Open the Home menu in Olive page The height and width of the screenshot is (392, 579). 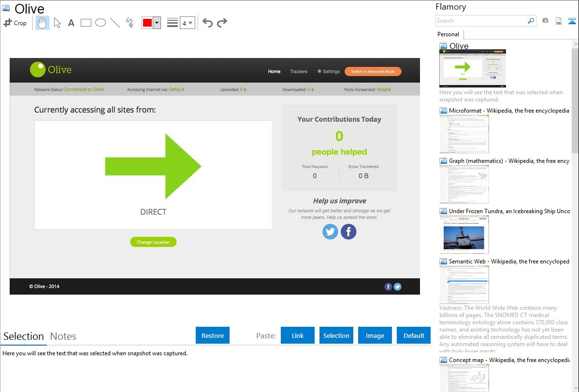point(274,72)
